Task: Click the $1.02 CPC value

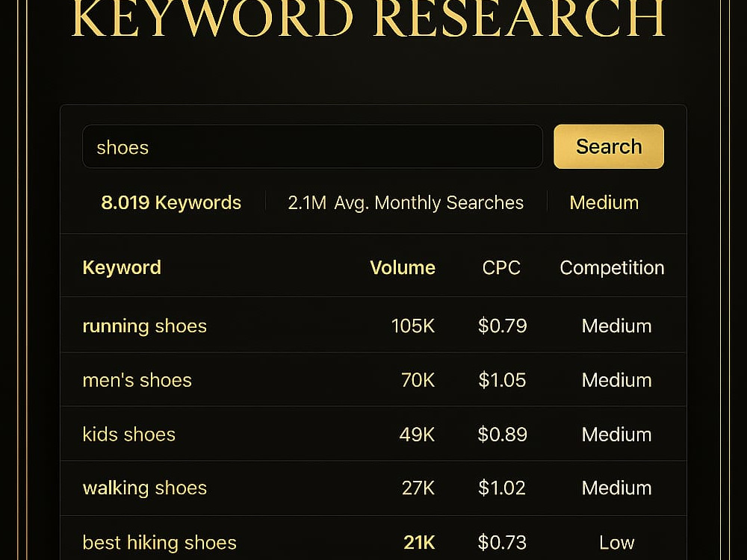Action: pos(502,488)
